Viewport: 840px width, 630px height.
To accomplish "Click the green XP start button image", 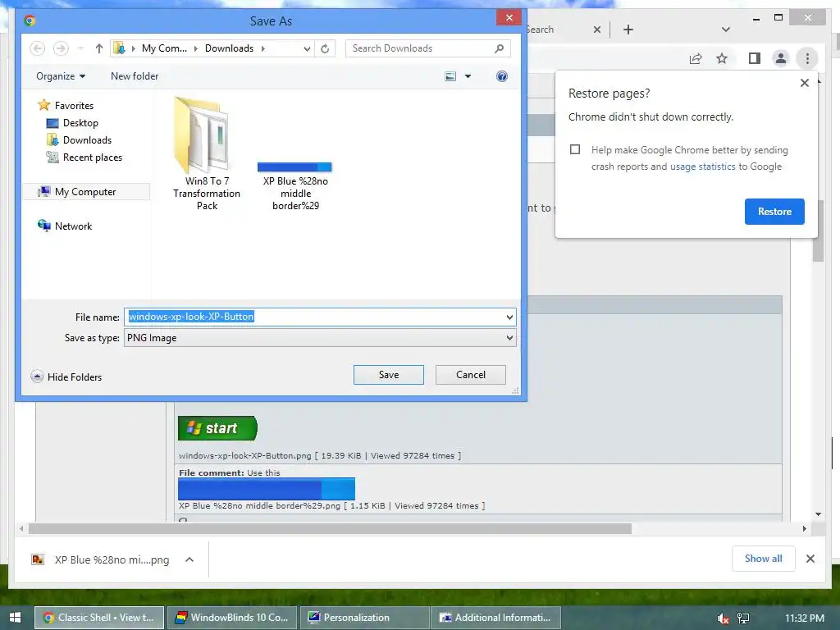I will tap(217, 428).
